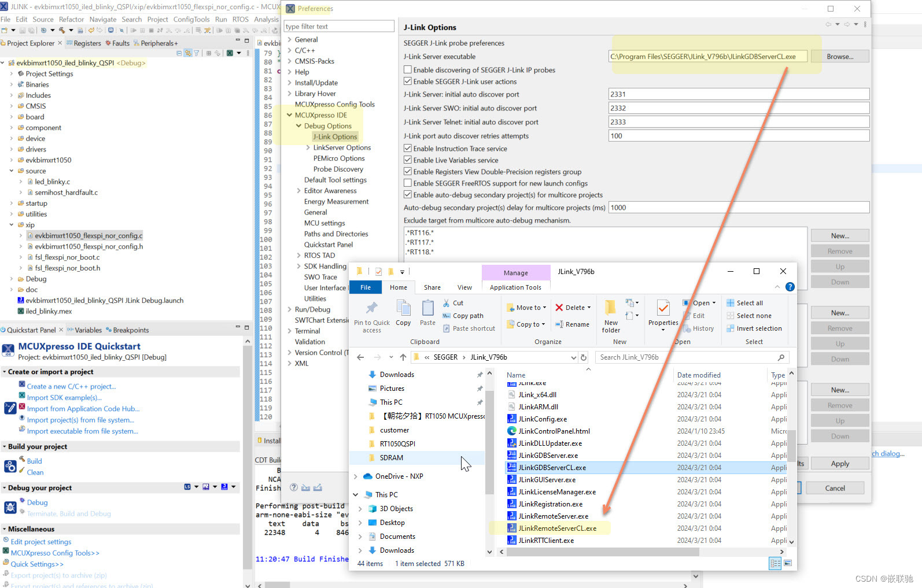Image resolution: width=922 pixels, height=588 pixels.
Task: Switch to the View ribbon tab
Action: [464, 287]
